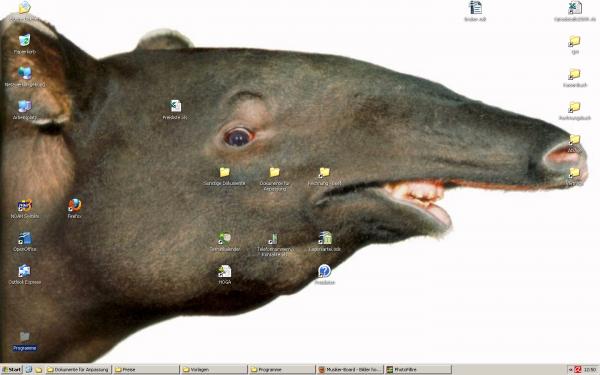Click the red system tray icon
The width and height of the screenshot is (600, 375).
pyautogui.click(x=578, y=370)
